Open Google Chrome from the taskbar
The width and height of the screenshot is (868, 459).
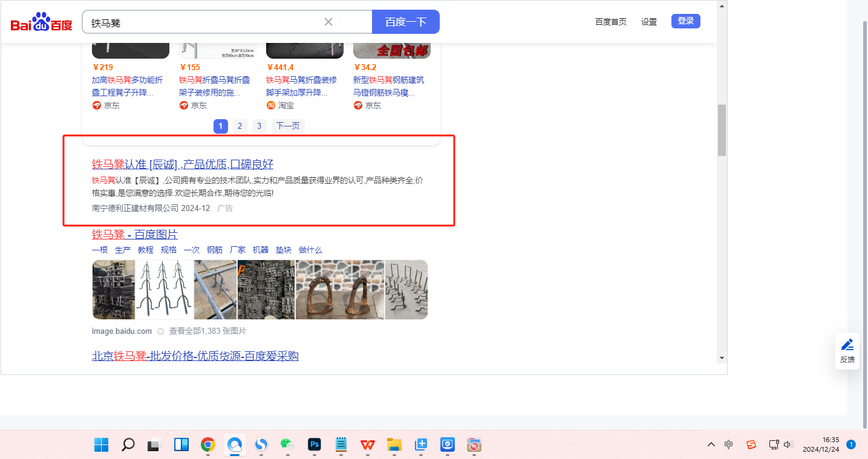[x=207, y=444]
